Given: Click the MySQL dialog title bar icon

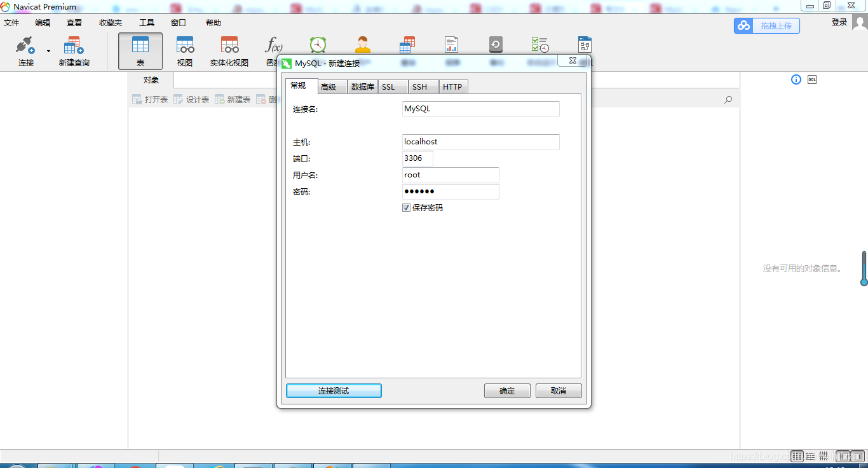Looking at the screenshot, I should pos(287,63).
